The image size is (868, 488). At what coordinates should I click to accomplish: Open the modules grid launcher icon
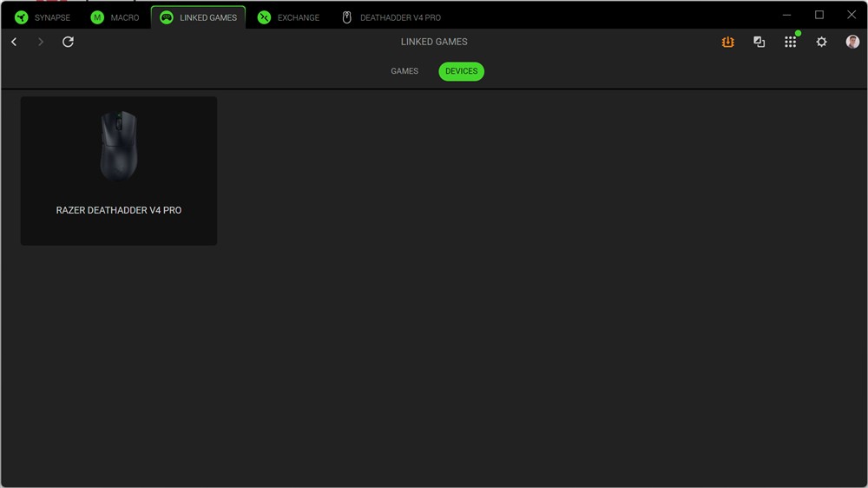pyautogui.click(x=790, y=42)
